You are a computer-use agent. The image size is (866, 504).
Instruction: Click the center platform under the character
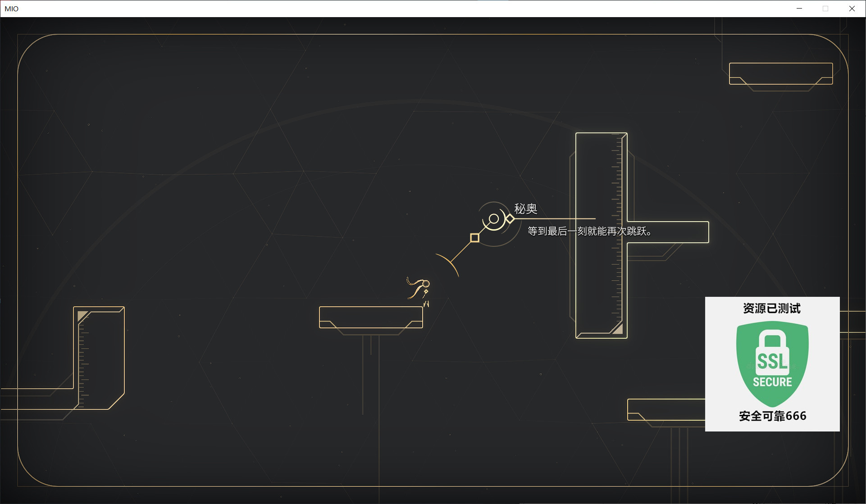pos(370,317)
